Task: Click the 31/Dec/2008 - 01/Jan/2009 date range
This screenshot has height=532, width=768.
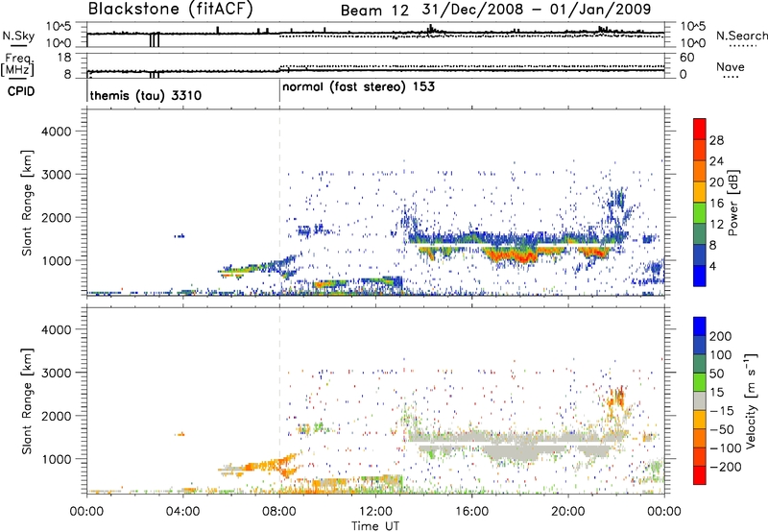Action: [x=537, y=10]
